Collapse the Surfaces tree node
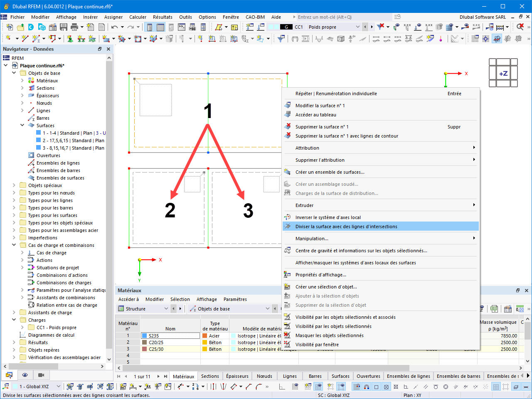Screen dimensions: 532x399 click(22, 126)
